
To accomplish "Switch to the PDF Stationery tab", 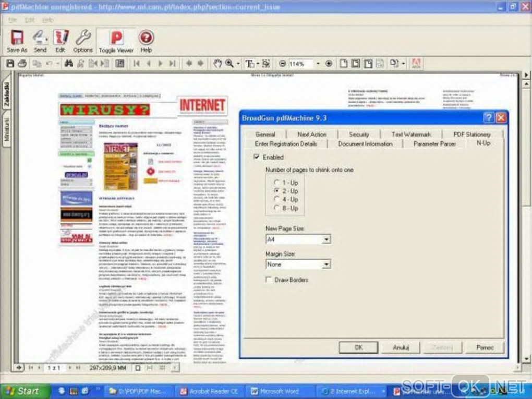I will pos(472,135).
